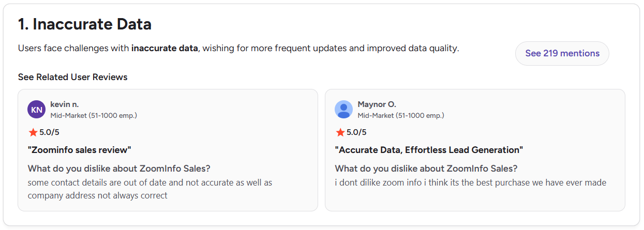This screenshot has height=230, width=644.
Task: Open the reviewer name "kevin n."
Action: click(65, 104)
